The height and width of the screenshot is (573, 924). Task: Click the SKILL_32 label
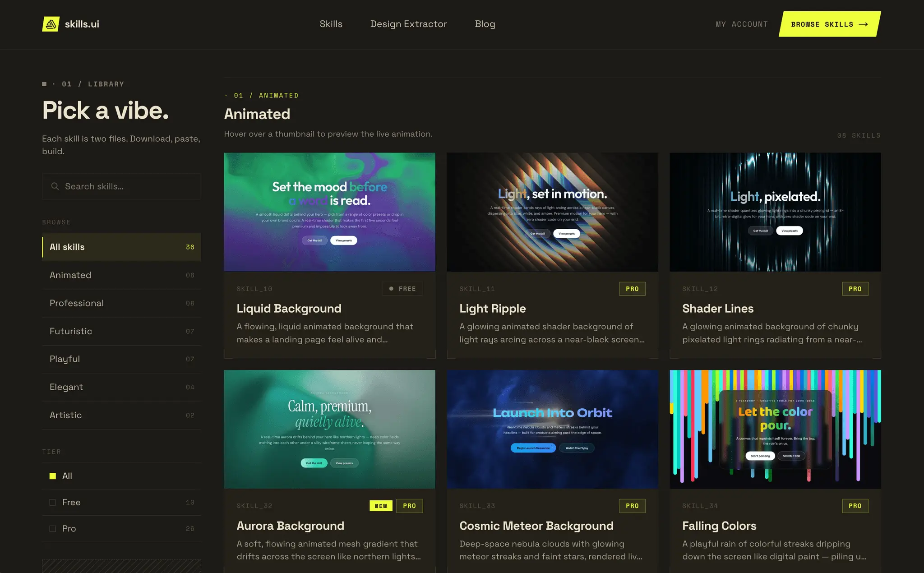pos(254,506)
